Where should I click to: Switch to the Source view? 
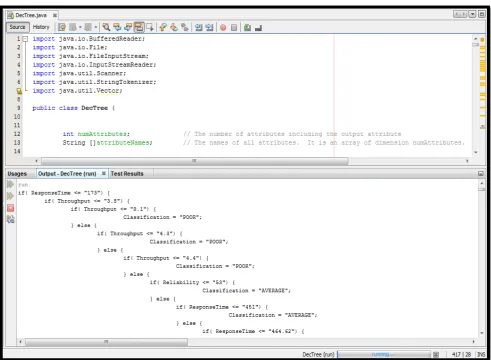pos(17,27)
